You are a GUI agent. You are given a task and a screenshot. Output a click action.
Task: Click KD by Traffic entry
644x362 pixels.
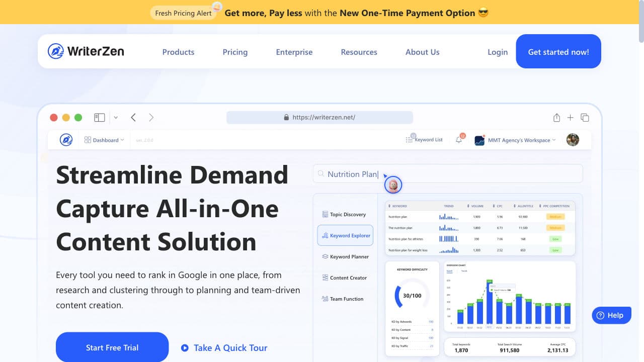(412, 346)
